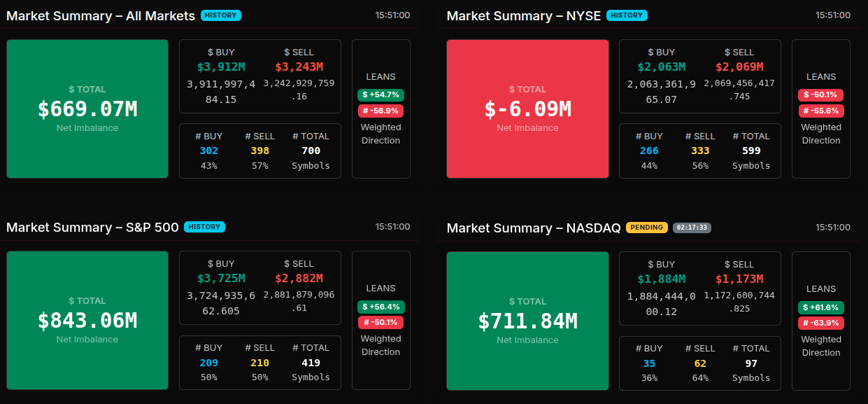Select the red # -56.9% lean badge
Screen dimensions: 868x404
381,111
